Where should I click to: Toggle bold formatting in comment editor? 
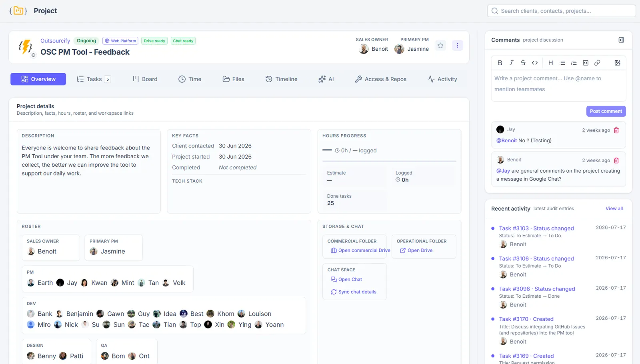pos(500,63)
